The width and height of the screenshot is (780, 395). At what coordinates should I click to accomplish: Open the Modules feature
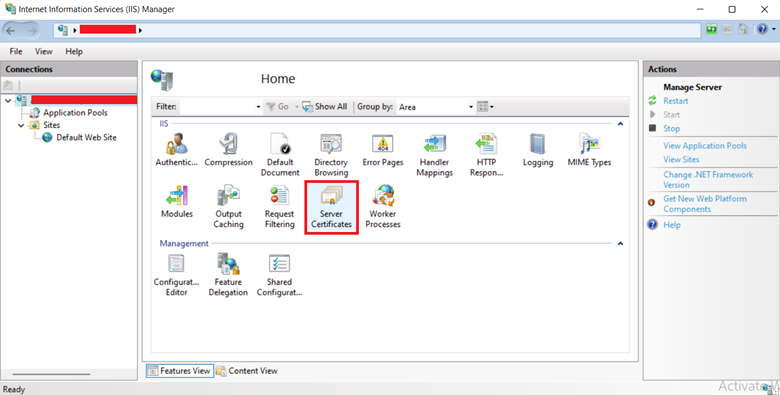pos(177,201)
